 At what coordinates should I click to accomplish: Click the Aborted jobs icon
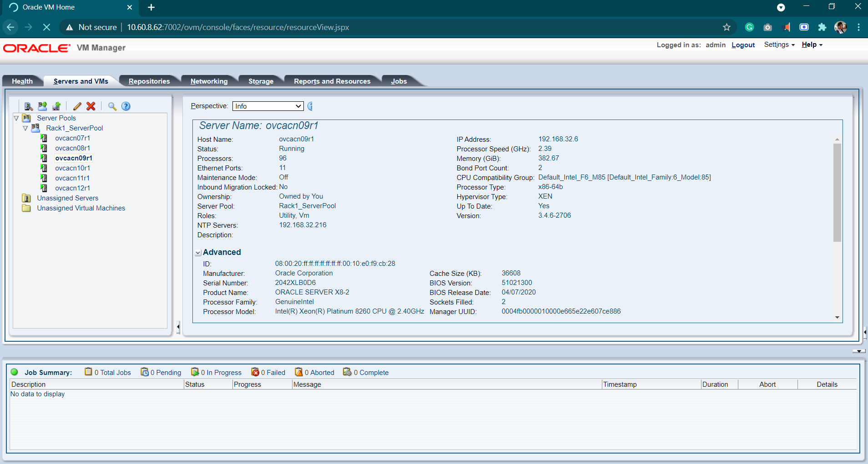coord(299,372)
